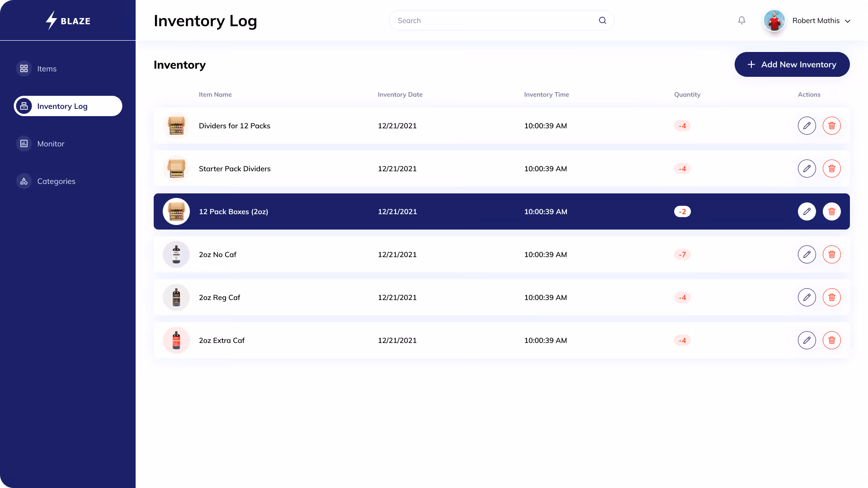Click the search magnifier icon
The width and height of the screenshot is (868, 488).
click(x=602, y=20)
